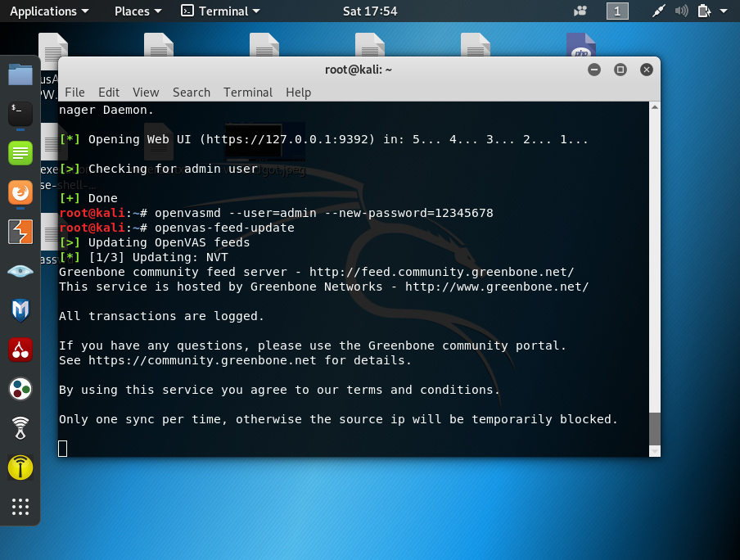Open the Applications menu

[49, 11]
